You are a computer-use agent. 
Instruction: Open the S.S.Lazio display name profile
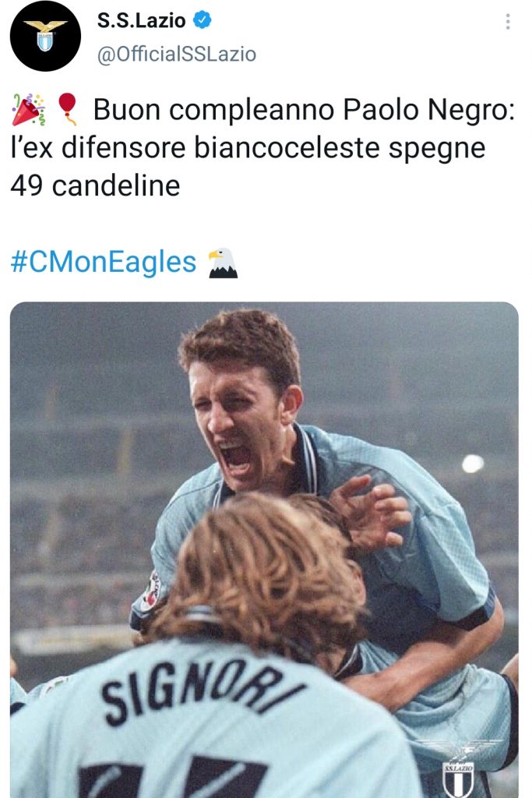coord(140,19)
